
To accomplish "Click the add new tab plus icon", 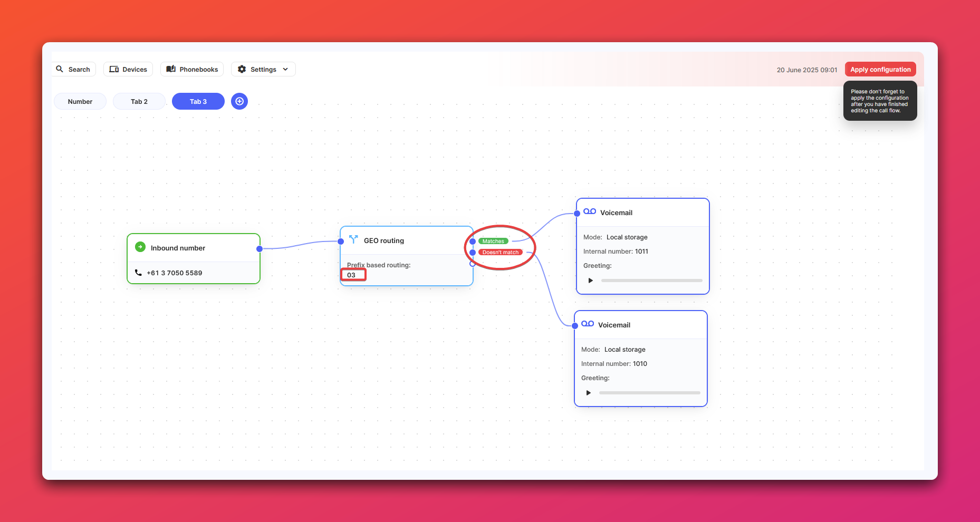I will tap(239, 101).
